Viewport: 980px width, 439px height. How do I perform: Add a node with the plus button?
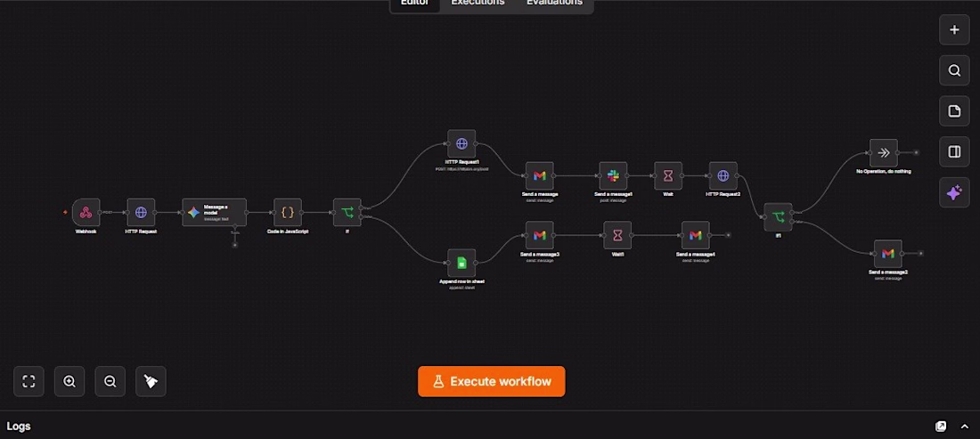click(x=954, y=30)
